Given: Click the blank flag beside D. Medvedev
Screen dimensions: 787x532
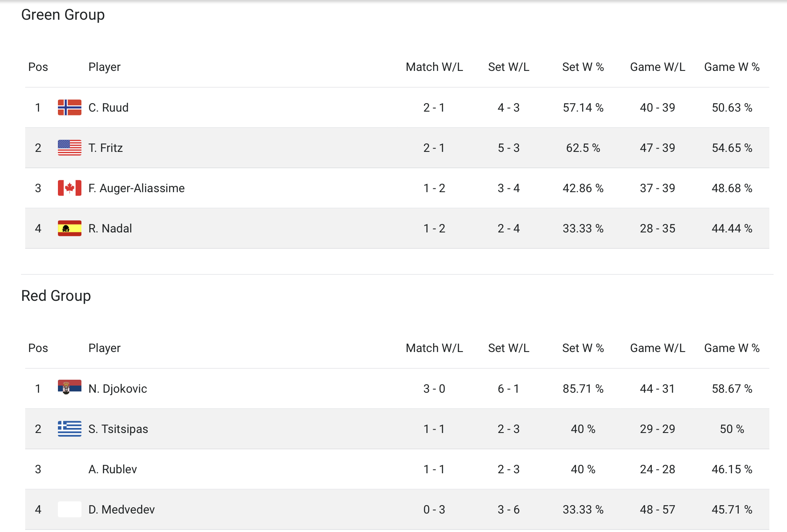Looking at the screenshot, I should point(70,509).
